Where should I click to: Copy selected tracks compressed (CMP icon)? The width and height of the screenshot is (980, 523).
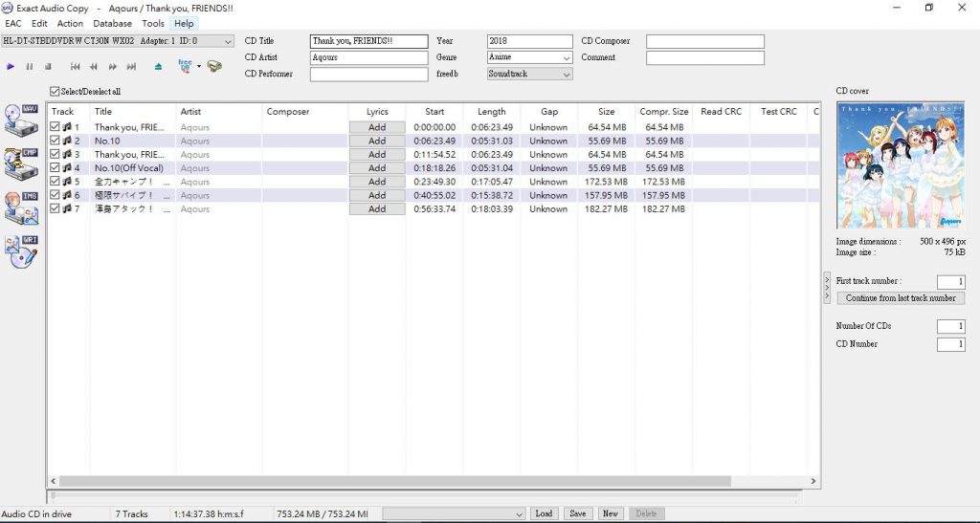[22, 164]
